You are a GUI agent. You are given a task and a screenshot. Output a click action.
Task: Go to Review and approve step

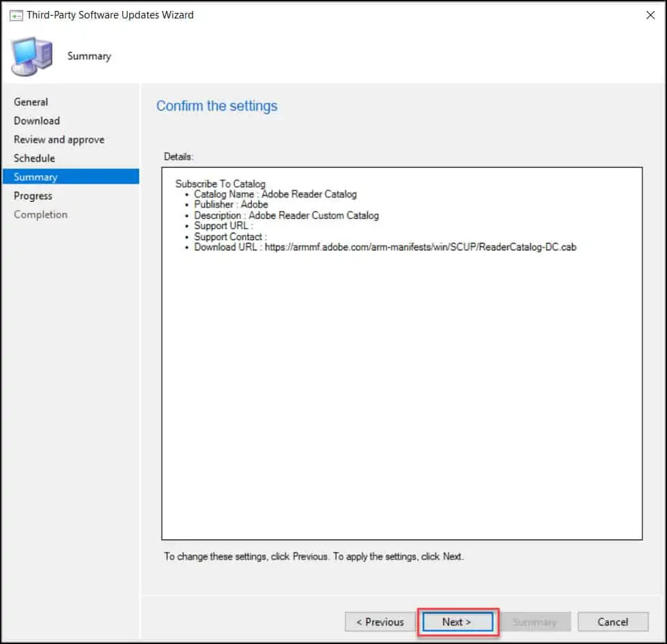tap(59, 139)
